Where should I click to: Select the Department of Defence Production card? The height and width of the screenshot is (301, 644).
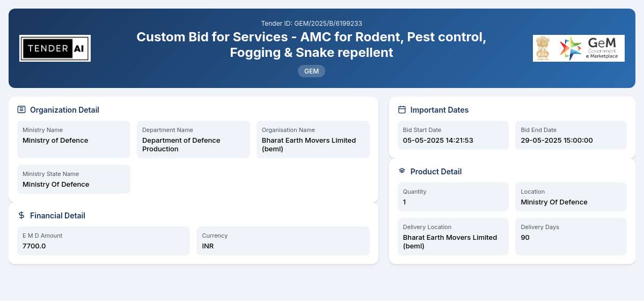(x=193, y=140)
